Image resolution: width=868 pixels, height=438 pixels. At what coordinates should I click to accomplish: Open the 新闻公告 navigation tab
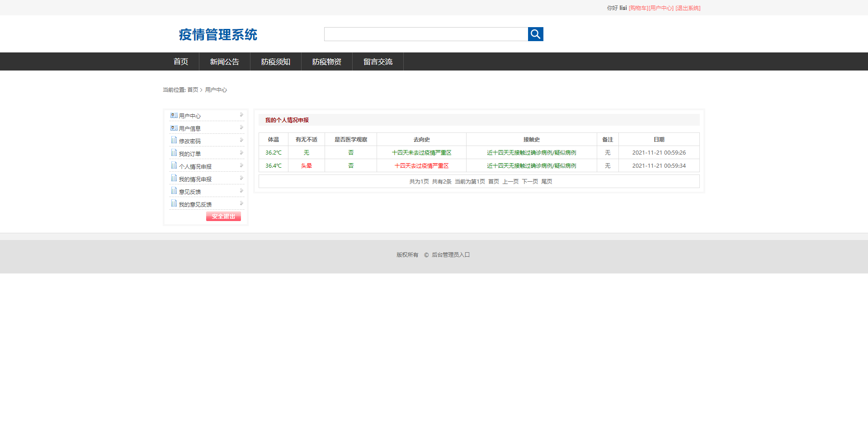pos(225,61)
